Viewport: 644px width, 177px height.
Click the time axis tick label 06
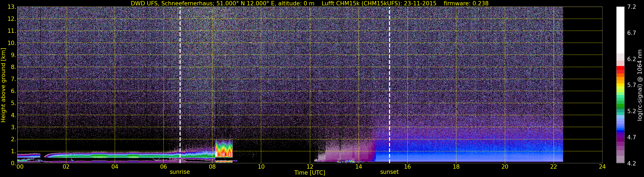[x=164, y=167]
